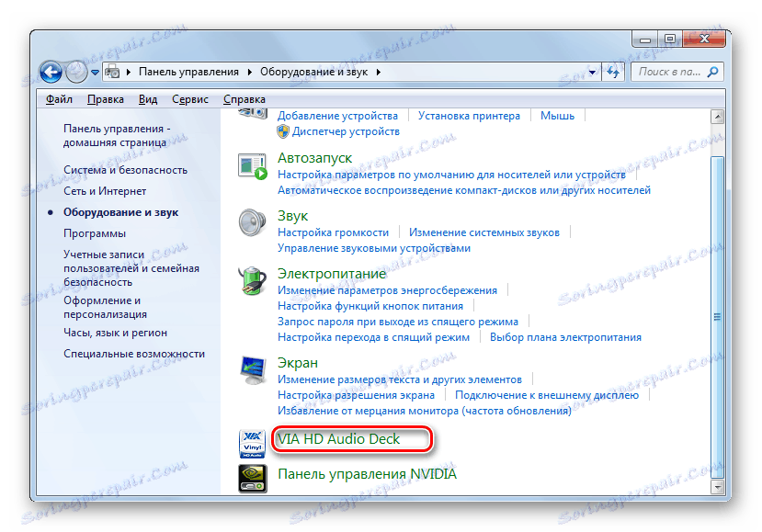Viewport: 762px width, 532px height.
Task: Open the Автозапуск heading
Action: coord(314,158)
